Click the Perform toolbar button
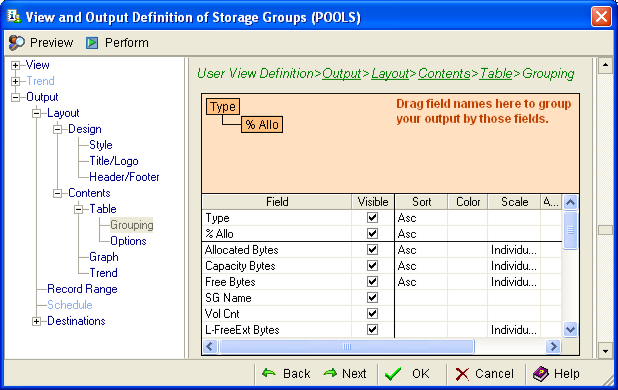 (117, 43)
